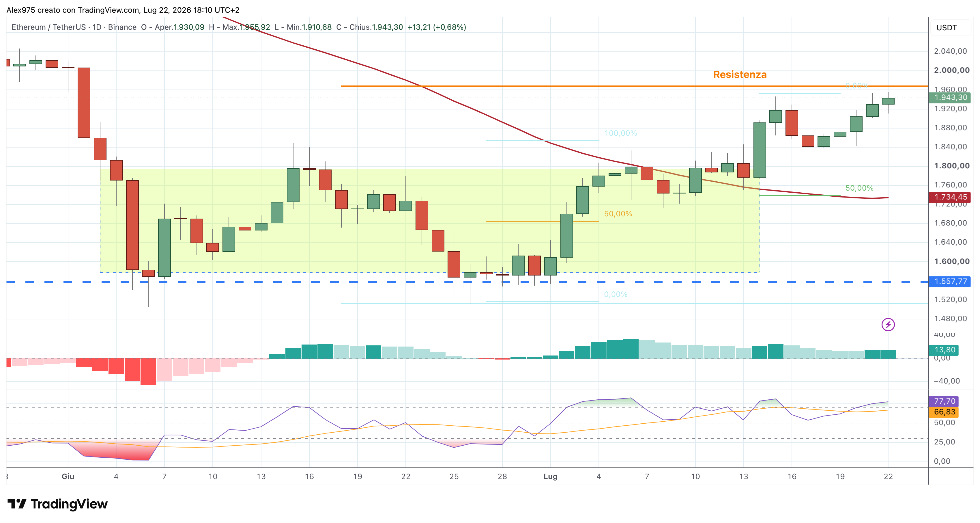Click the Giu month label on time axis
This screenshot has width=980, height=523.
tap(68, 476)
